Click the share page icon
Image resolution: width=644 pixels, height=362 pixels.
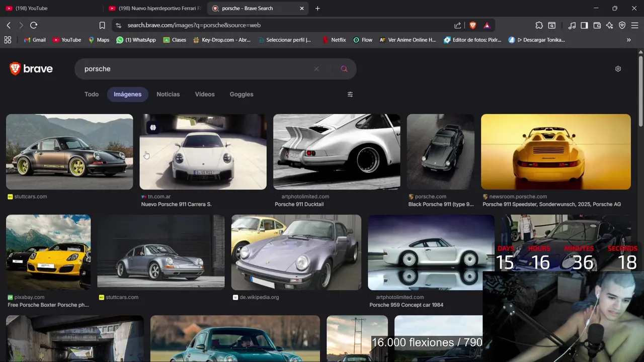458,25
